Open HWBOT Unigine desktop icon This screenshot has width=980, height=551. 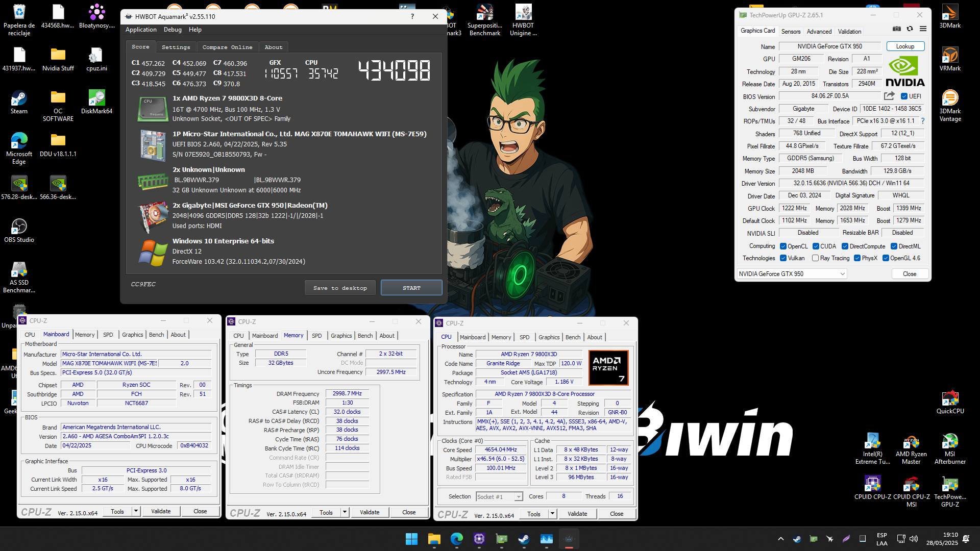coord(523,20)
